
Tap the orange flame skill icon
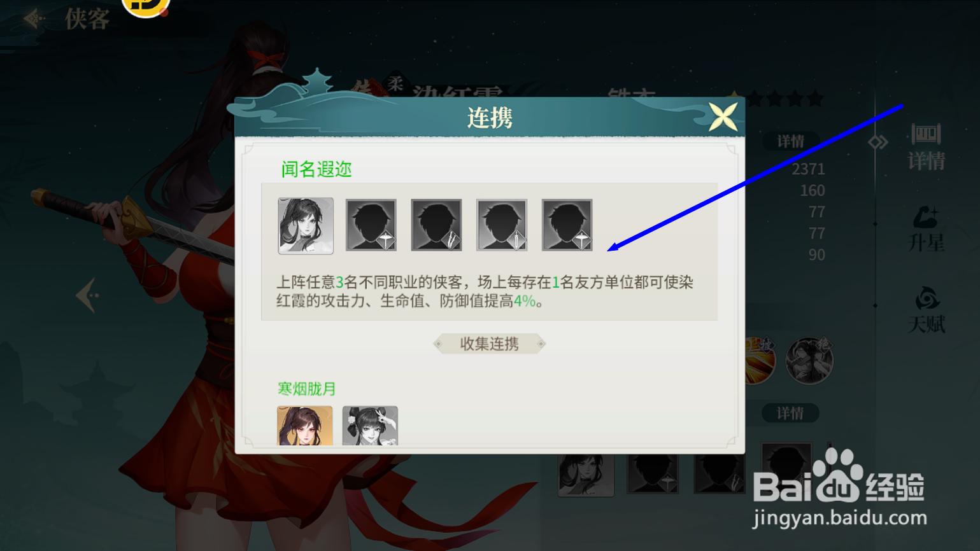coord(760,361)
